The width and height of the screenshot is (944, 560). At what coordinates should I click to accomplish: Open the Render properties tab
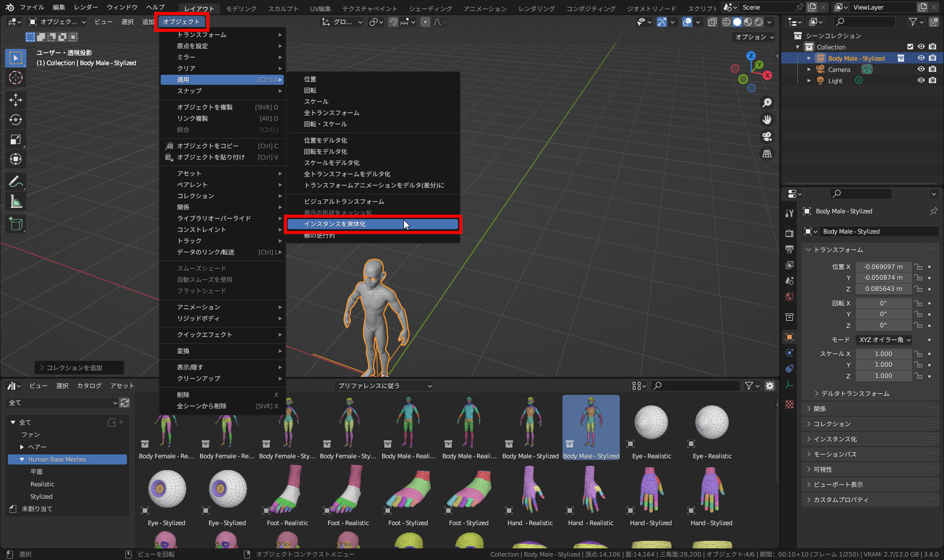789,233
